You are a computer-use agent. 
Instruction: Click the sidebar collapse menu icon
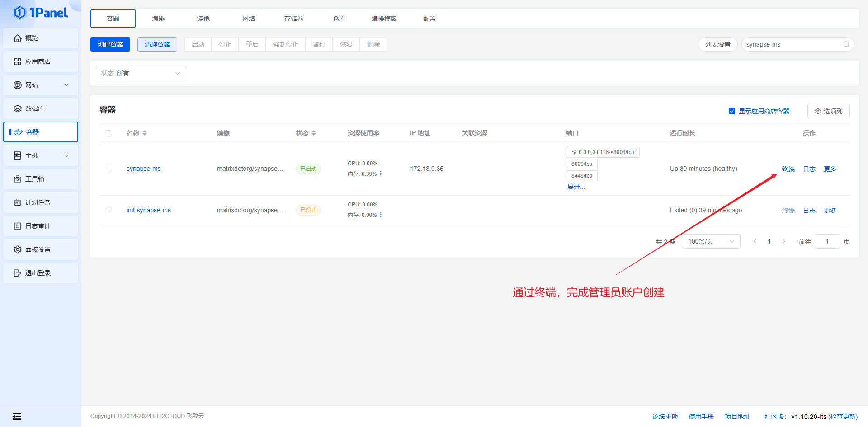pos(17,416)
